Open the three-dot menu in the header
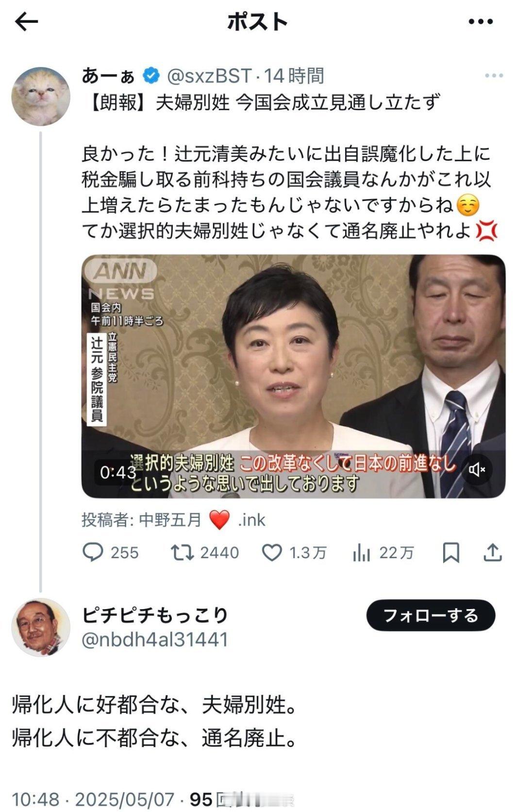 tap(481, 22)
